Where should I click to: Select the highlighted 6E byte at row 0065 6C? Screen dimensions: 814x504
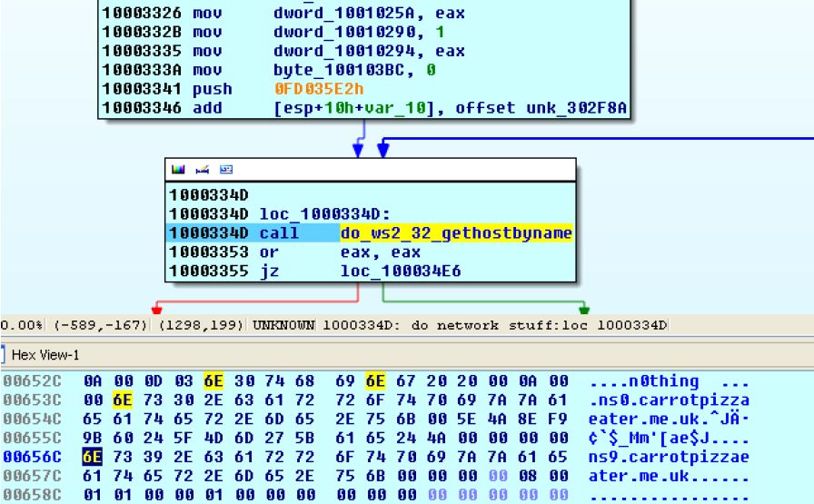tap(92, 456)
